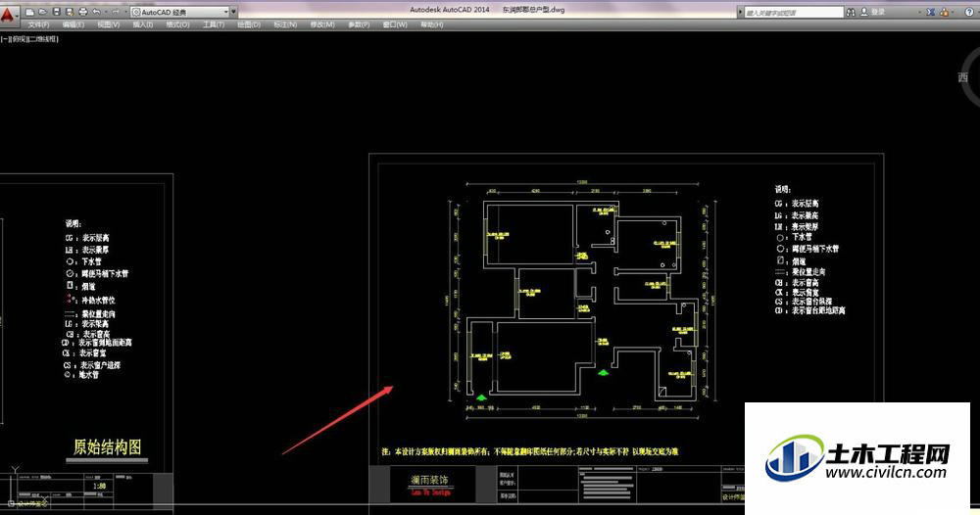Click the green triangle marker at plan bottom-left
The width and height of the screenshot is (980, 515).
point(480,397)
